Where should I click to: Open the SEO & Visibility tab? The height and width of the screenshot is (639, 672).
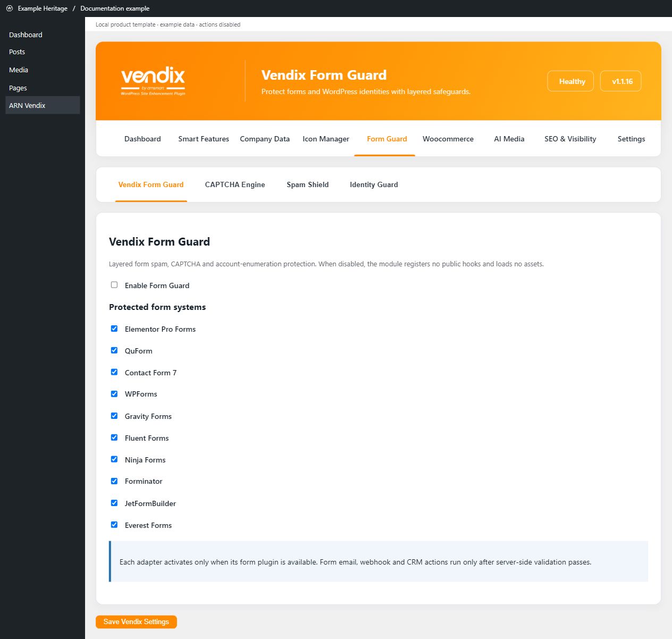(570, 139)
